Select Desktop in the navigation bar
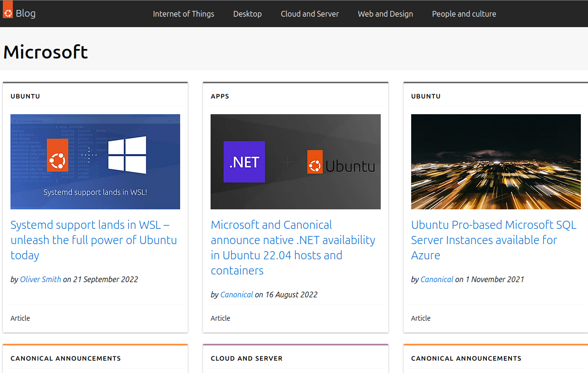This screenshot has width=588, height=373. pyautogui.click(x=247, y=14)
